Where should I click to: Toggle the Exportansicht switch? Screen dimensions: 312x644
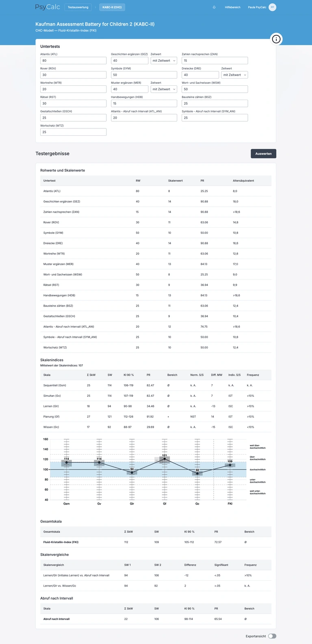click(x=272, y=636)
